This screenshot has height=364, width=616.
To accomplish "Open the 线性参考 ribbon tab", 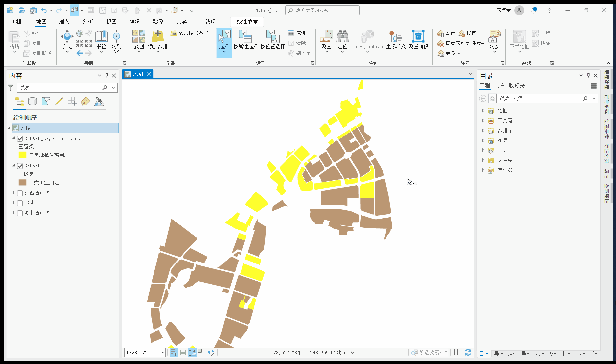I will tap(247, 21).
